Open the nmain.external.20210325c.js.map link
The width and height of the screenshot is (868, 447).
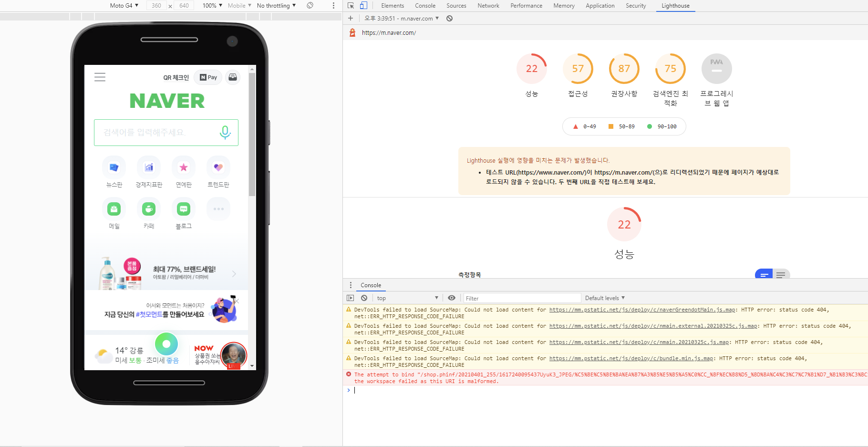653,326
